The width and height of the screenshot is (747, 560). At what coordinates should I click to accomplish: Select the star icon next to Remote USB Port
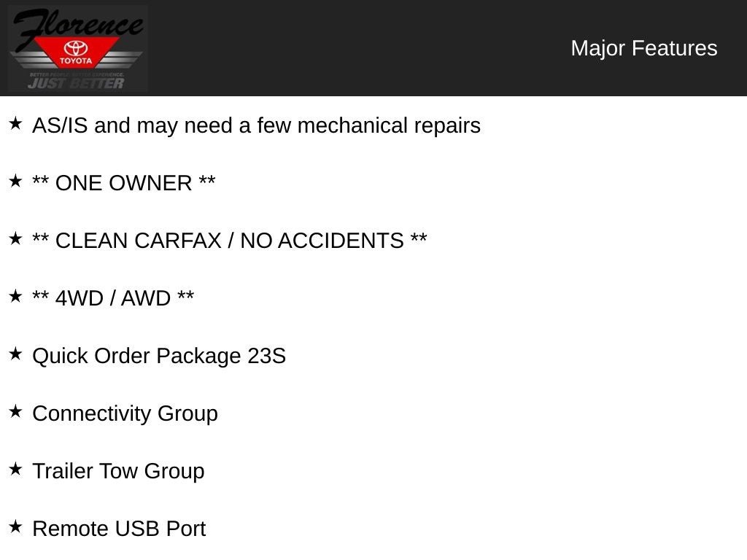(15, 527)
